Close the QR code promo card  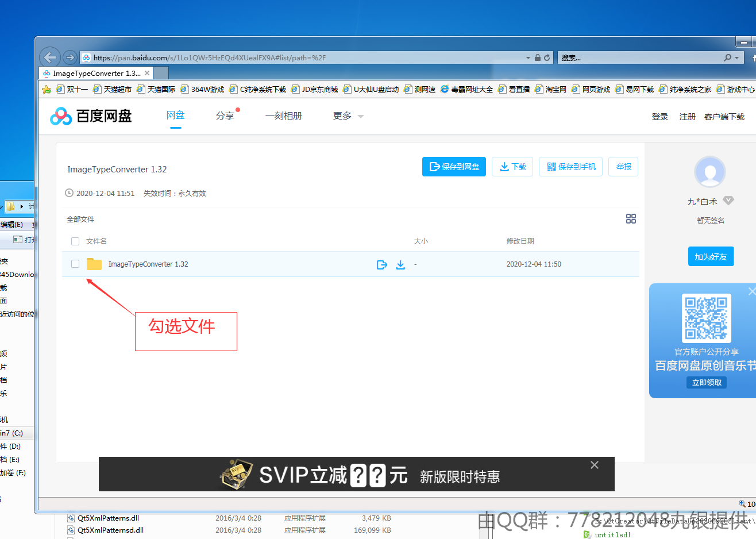(751, 291)
